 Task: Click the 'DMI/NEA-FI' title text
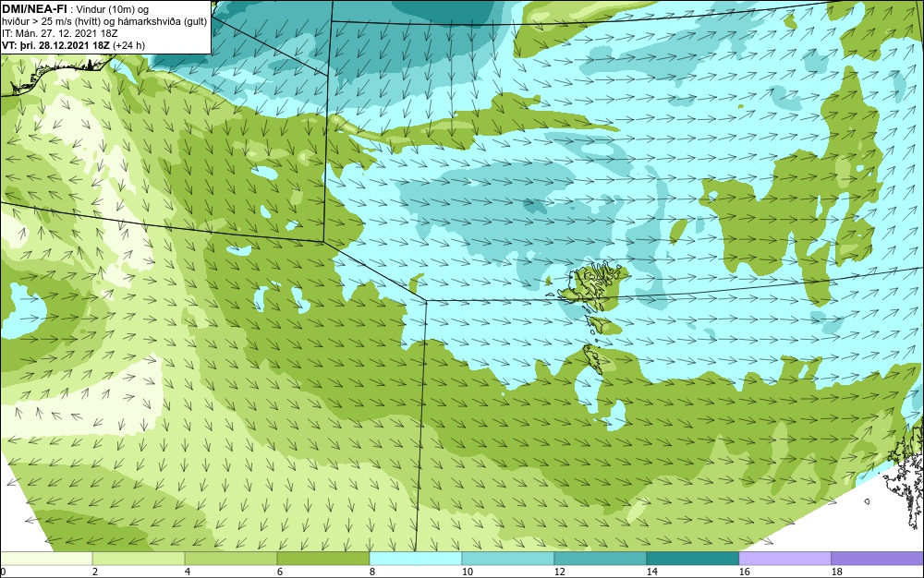click(33, 9)
